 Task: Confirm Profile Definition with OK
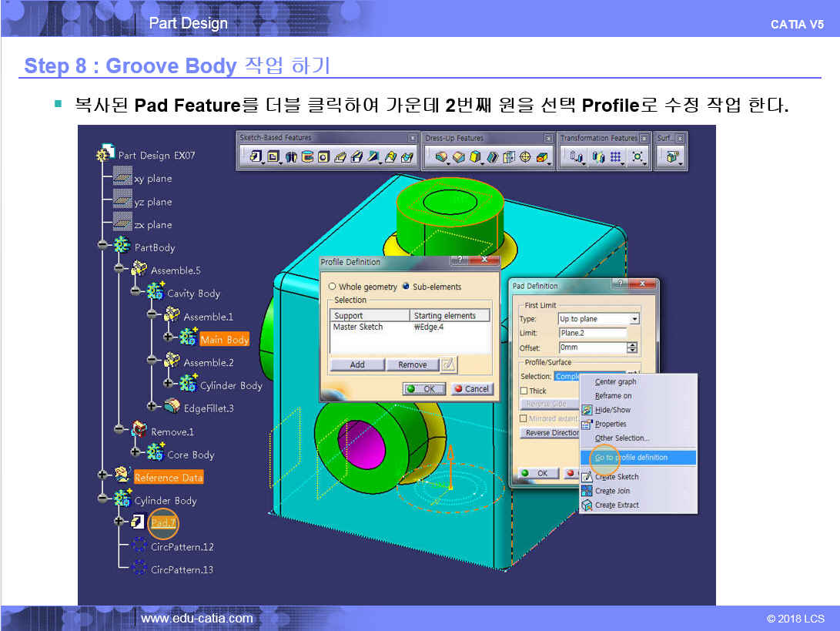(423, 389)
